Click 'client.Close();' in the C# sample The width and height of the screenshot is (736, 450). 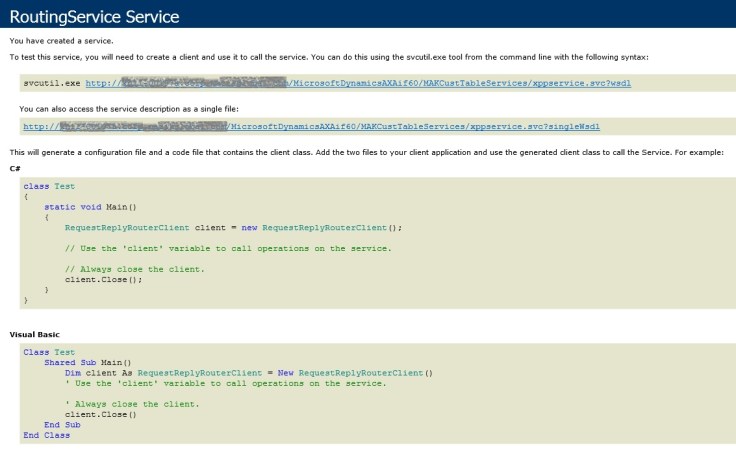pyautogui.click(x=104, y=279)
